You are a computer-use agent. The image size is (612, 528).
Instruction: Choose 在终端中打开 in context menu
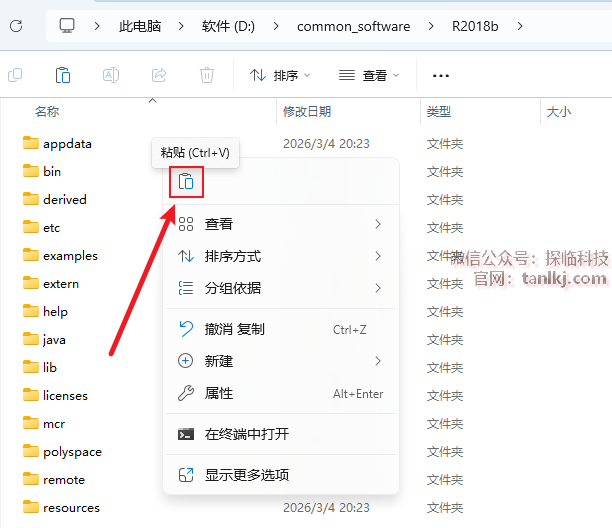(x=281, y=434)
